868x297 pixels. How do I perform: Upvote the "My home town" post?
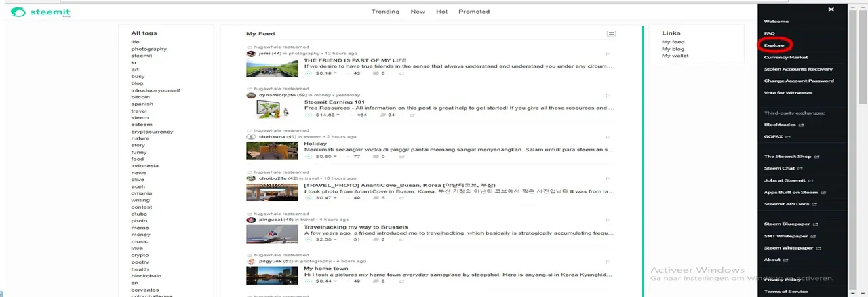[309, 281]
